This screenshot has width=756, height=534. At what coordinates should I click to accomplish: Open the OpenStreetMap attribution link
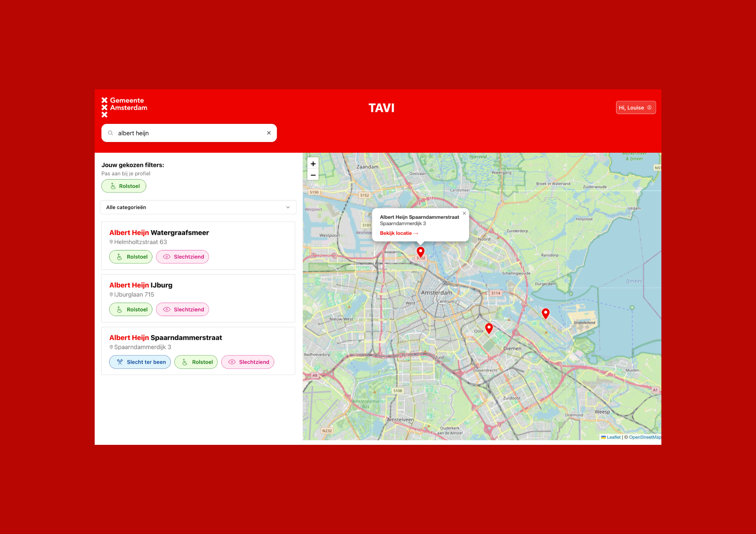point(645,437)
